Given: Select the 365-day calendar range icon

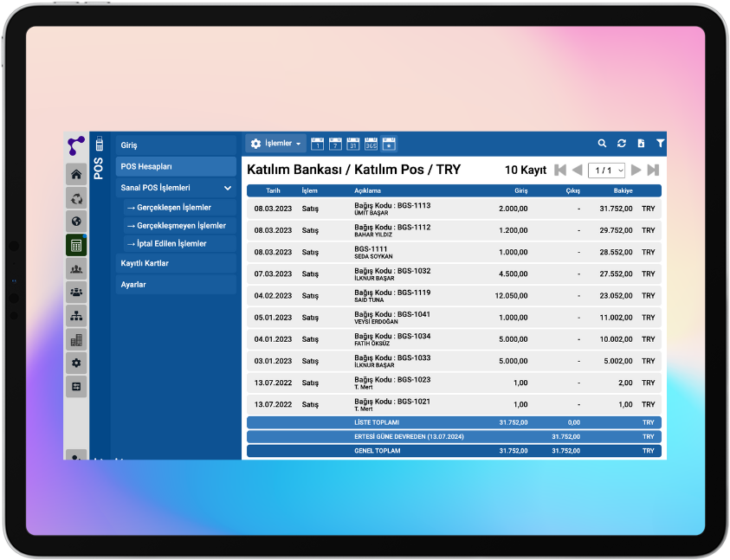Looking at the screenshot, I should pyautogui.click(x=371, y=144).
